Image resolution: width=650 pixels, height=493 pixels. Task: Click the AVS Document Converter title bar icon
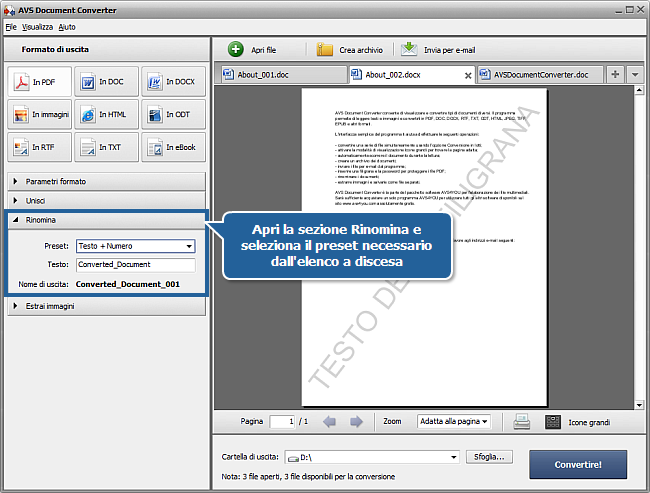click(x=9, y=10)
